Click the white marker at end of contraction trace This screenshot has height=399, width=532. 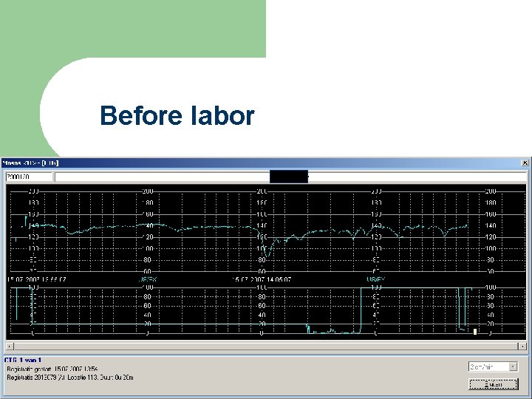click(475, 332)
